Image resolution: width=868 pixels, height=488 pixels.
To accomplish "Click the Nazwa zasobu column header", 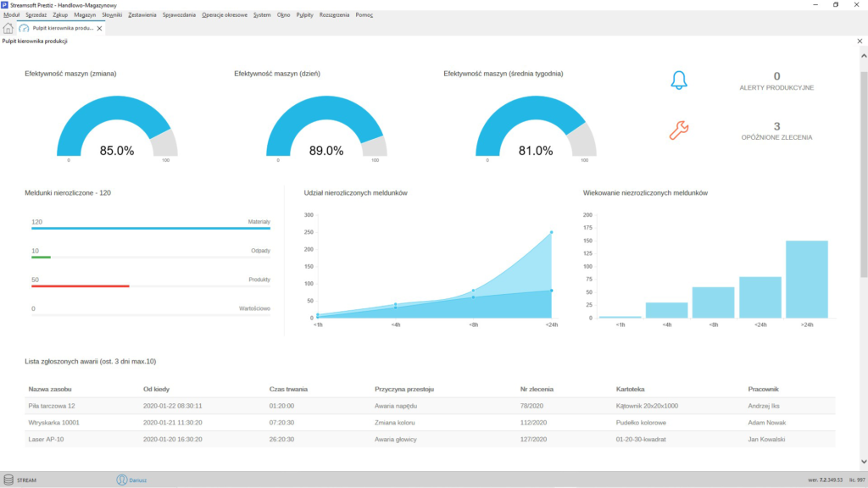I will pyautogui.click(x=50, y=389).
